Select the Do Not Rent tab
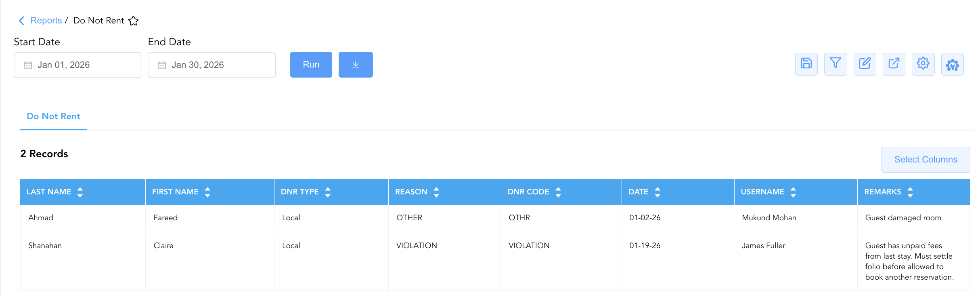Viewport: 980px width, 295px height. (53, 116)
